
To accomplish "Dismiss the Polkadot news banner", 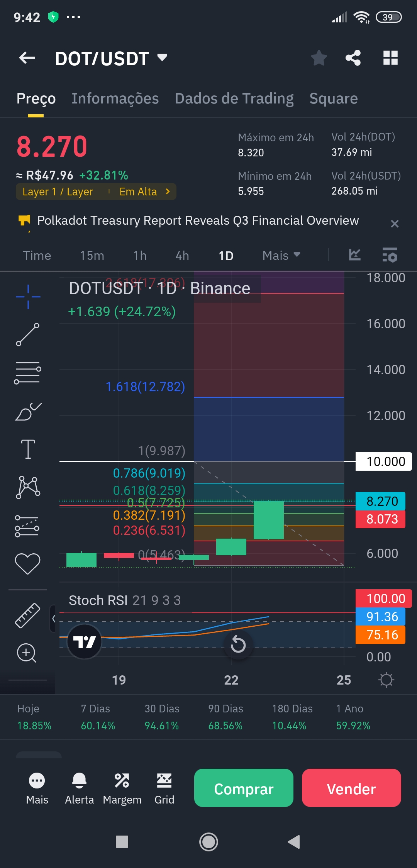I will 394,224.
